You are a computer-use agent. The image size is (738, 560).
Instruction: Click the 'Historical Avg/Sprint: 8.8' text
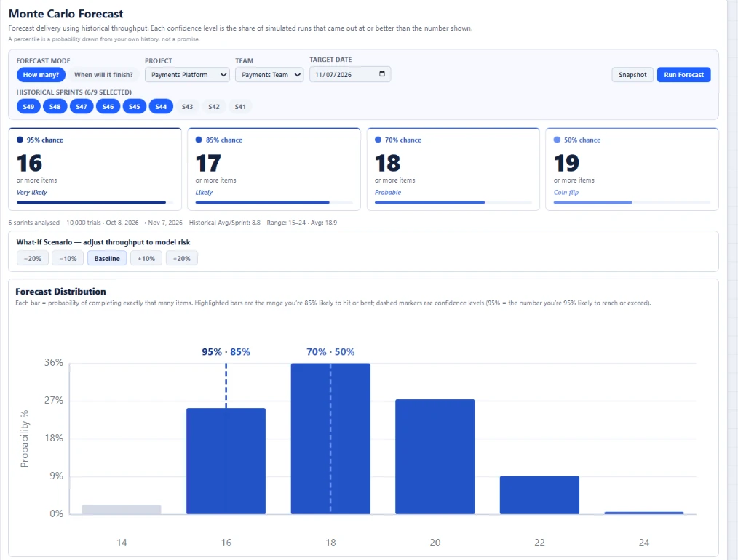(x=224, y=223)
